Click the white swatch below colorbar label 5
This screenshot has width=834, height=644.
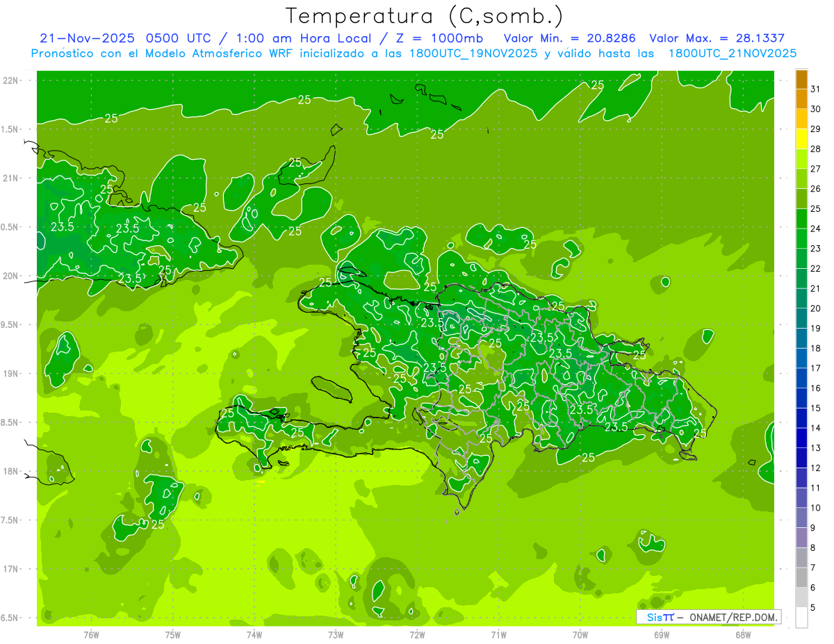801,618
